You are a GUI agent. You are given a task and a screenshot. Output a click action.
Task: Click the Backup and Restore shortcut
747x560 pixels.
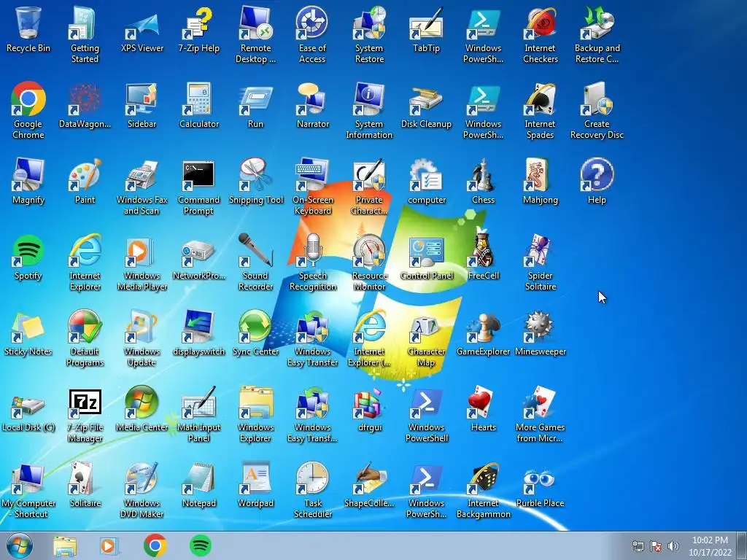[597, 34]
